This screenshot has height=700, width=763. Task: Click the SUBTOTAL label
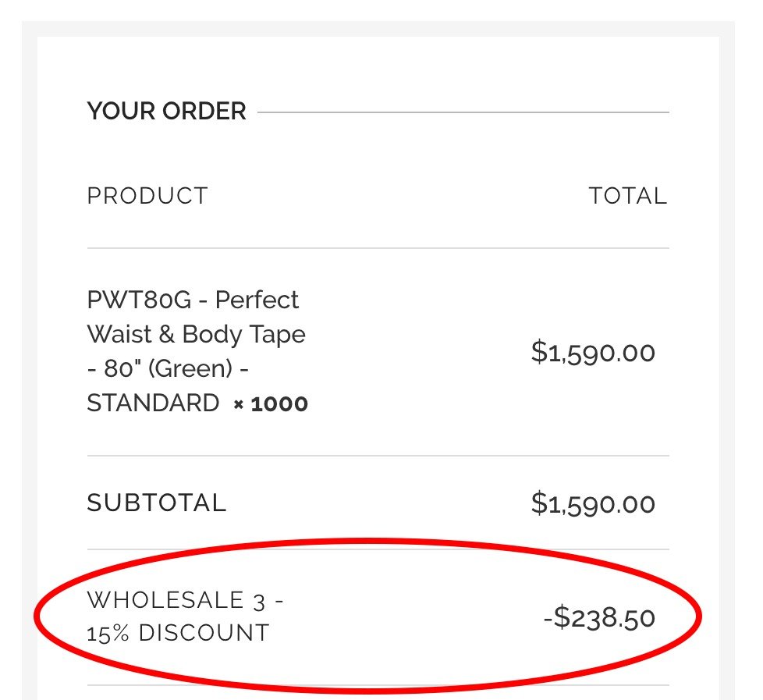tap(156, 503)
